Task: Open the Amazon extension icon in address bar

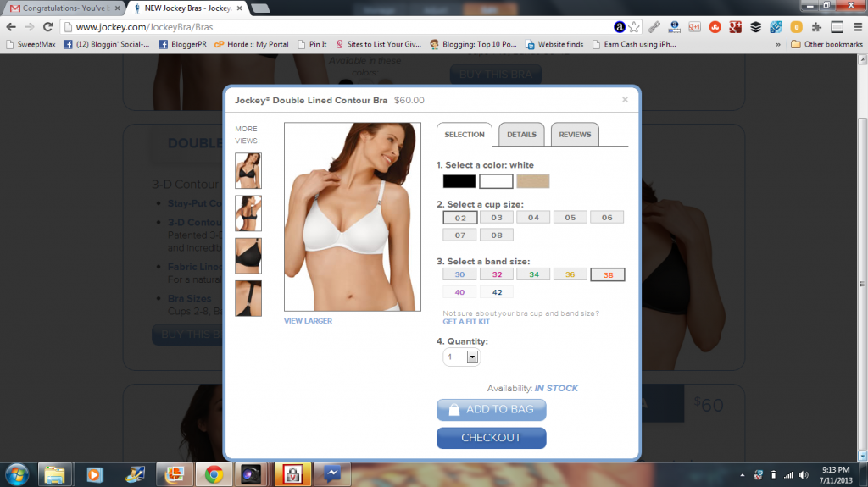Action: click(x=620, y=26)
